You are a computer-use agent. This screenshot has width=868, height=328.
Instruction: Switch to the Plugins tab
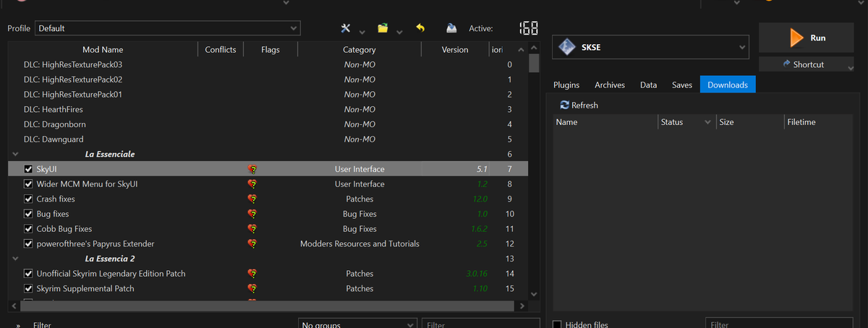[566, 85]
